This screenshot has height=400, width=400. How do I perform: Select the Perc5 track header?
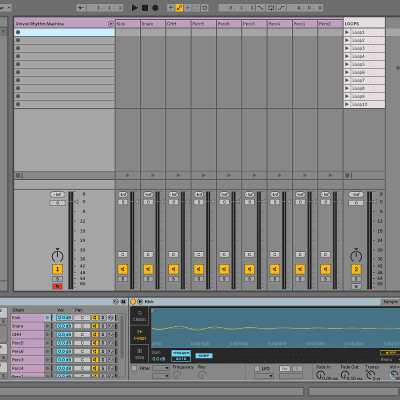tap(204, 24)
